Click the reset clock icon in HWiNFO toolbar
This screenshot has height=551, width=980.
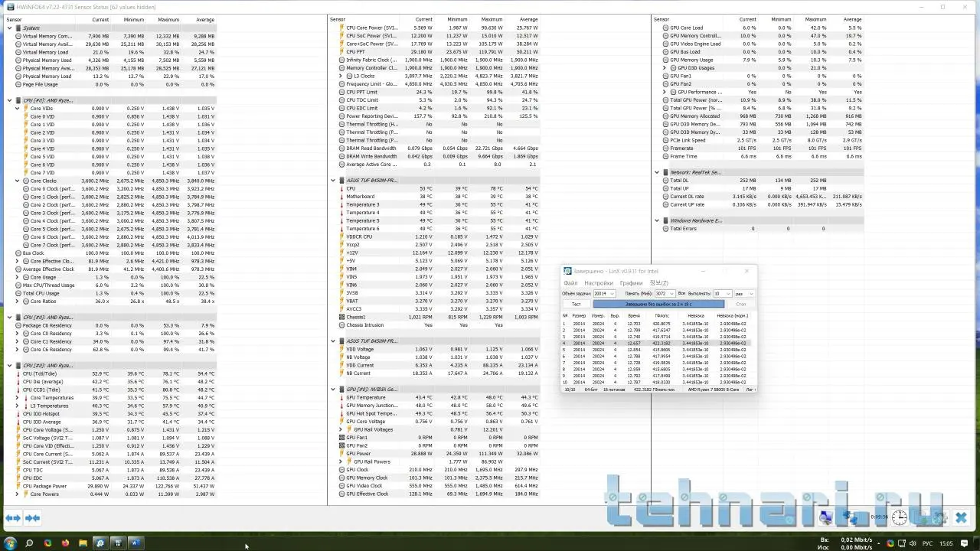coord(899,518)
